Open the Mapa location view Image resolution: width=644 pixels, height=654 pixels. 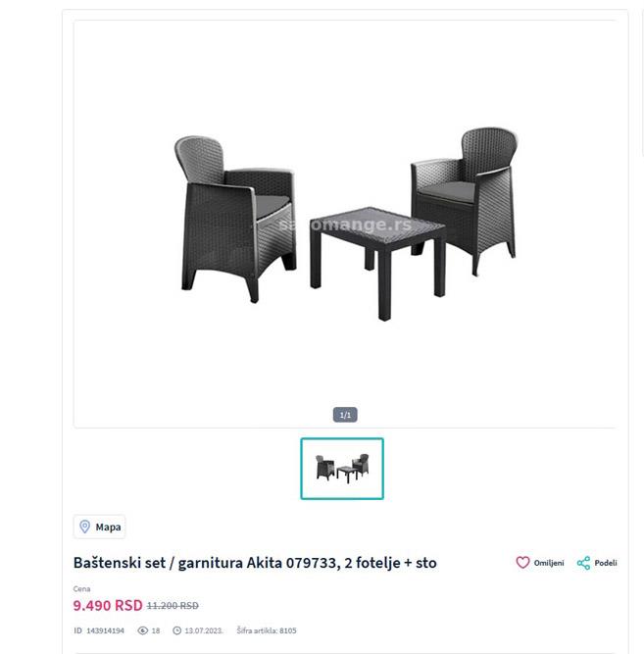tap(100, 527)
